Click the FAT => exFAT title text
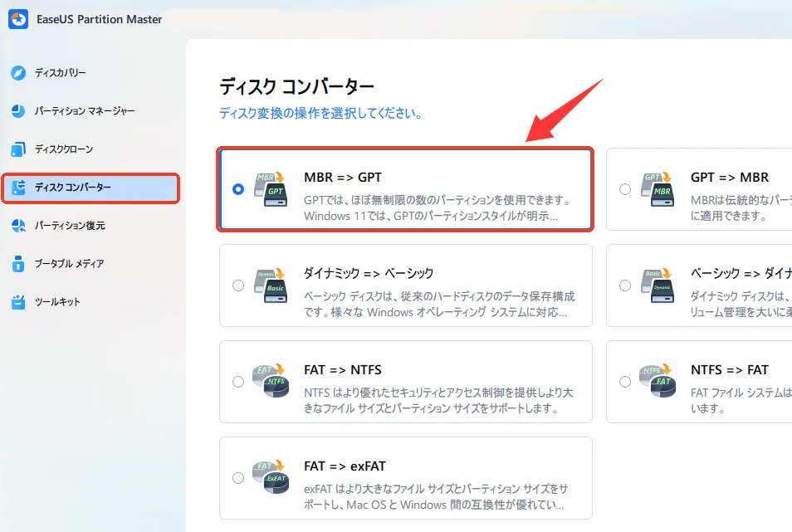Screen dimensions: 792x532 345,466
